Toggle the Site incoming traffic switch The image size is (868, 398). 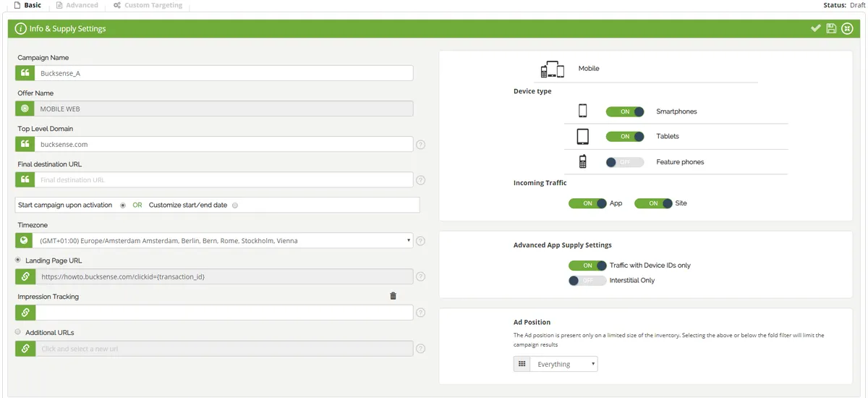click(x=653, y=203)
